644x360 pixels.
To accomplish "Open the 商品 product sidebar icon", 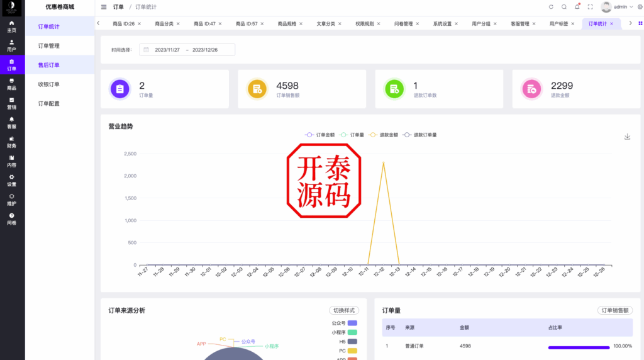I will [11, 84].
